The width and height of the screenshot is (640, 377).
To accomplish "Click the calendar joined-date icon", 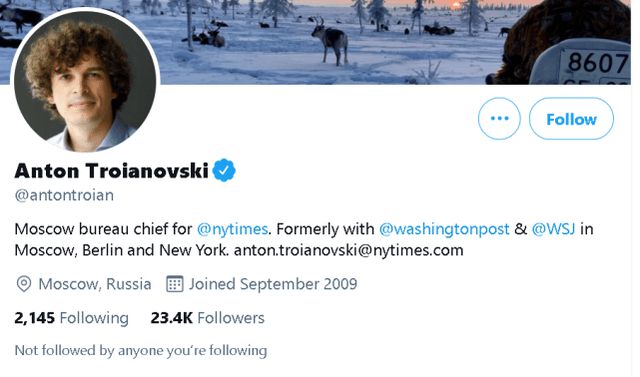I will click(175, 284).
